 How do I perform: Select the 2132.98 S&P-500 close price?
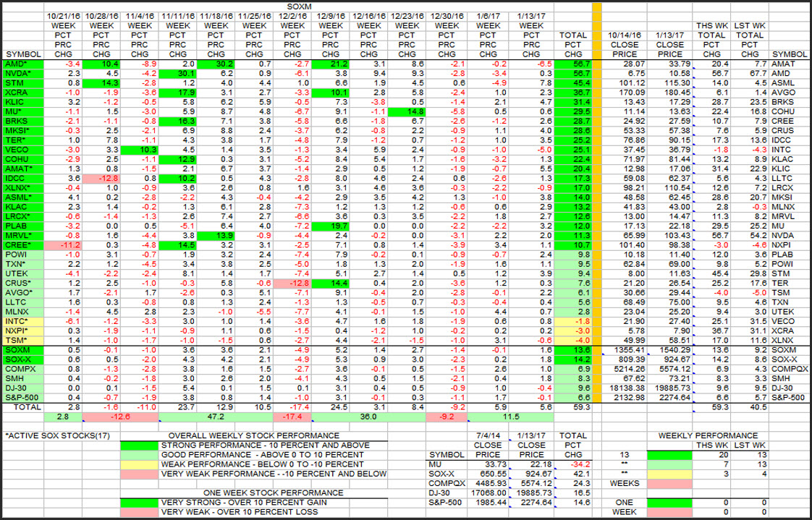pos(625,397)
